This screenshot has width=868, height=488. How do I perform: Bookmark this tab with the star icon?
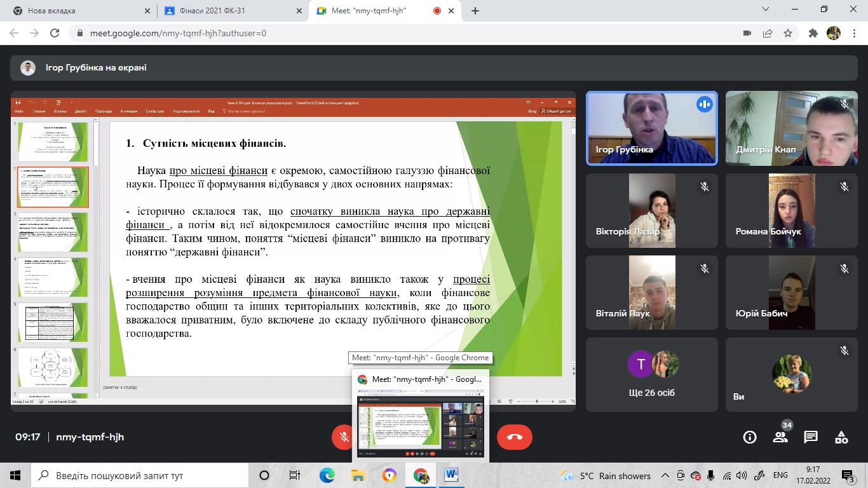[x=788, y=34]
